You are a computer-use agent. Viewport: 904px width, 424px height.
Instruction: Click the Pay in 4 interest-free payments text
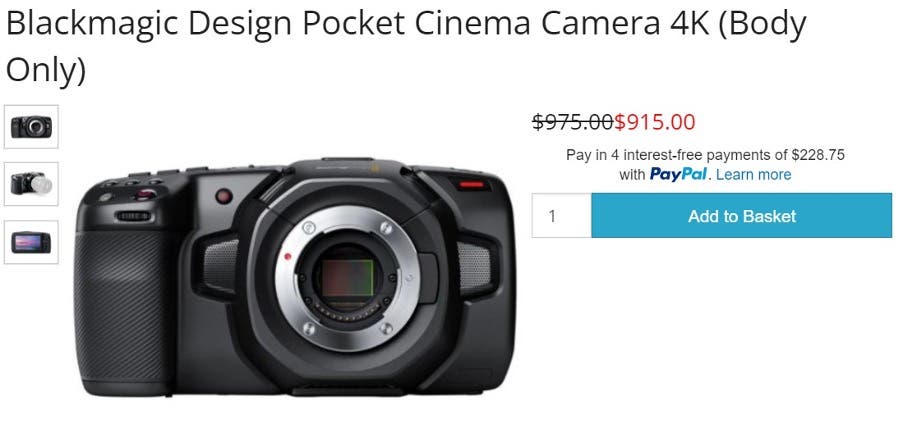point(705,155)
